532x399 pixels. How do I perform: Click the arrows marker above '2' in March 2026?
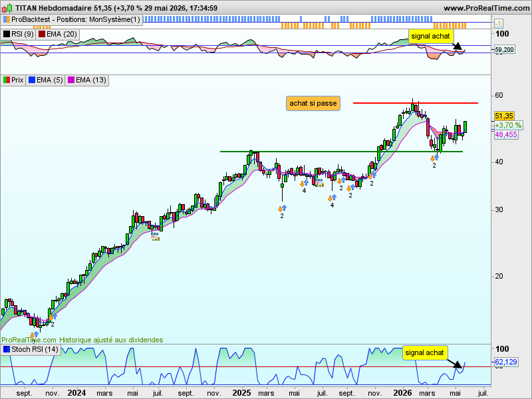coord(434,158)
